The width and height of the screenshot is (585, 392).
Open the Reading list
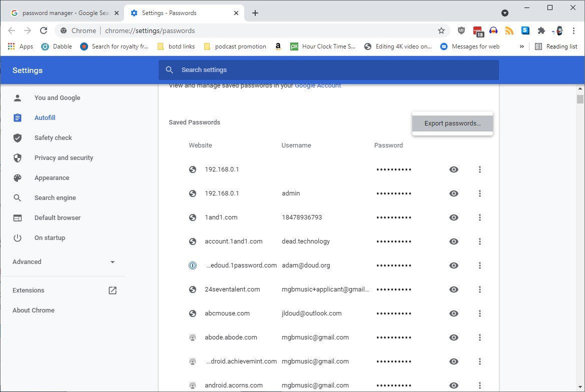[x=556, y=46]
